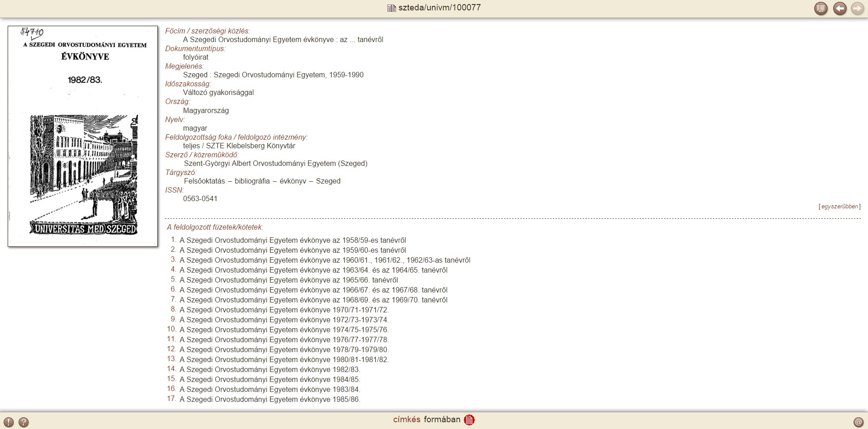Open volume 1965/66. tanévről
This screenshot has width=868, height=429.
pos(288,280)
